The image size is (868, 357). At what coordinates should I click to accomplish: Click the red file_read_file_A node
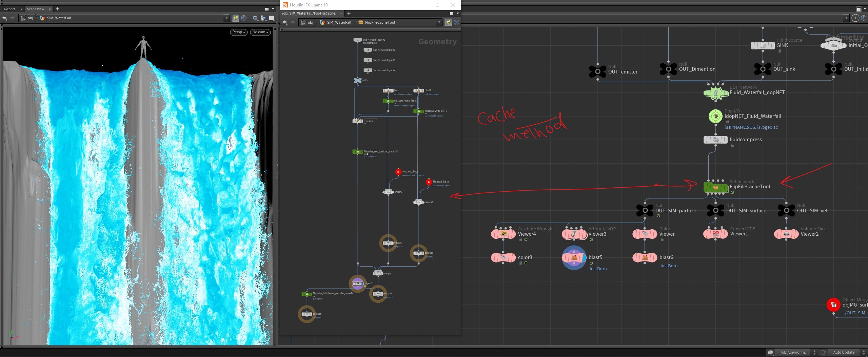398,172
